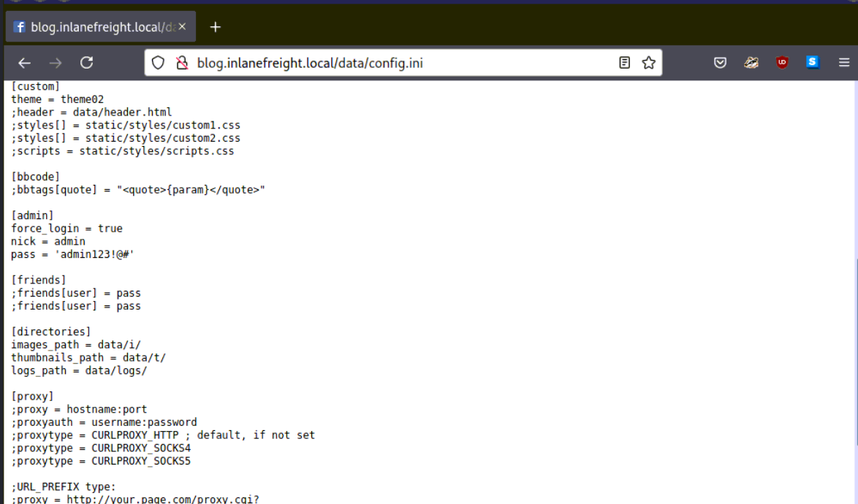Reload the config.ini page
This screenshot has width=858, height=504.
click(86, 63)
